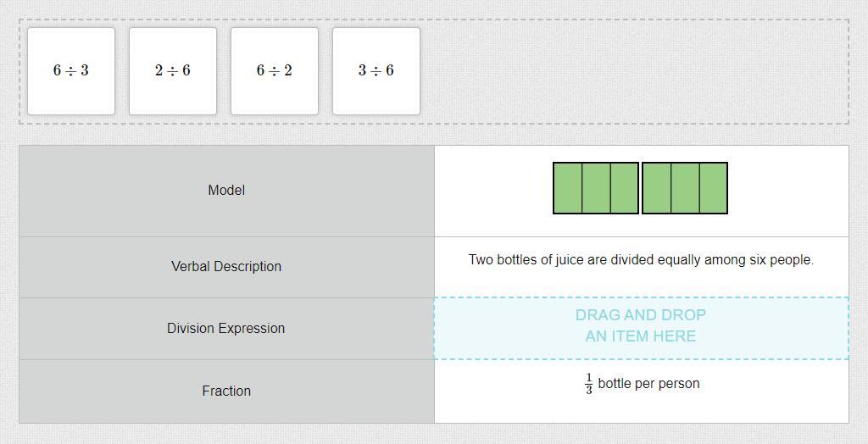
Task: Click the third segment of the left green bar
Action: 624,188
